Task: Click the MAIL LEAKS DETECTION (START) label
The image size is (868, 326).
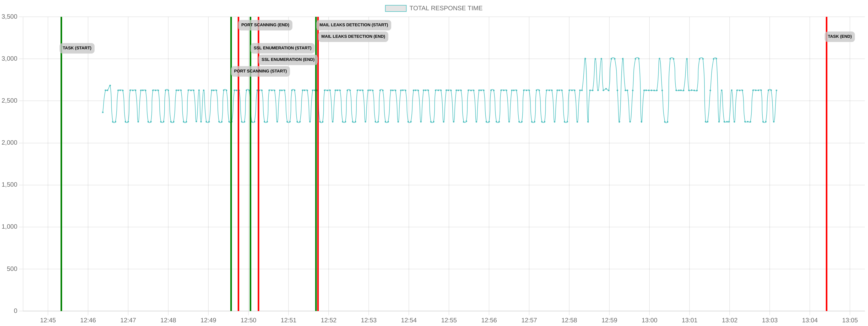Action: pyautogui.click(x=354, y=25)
